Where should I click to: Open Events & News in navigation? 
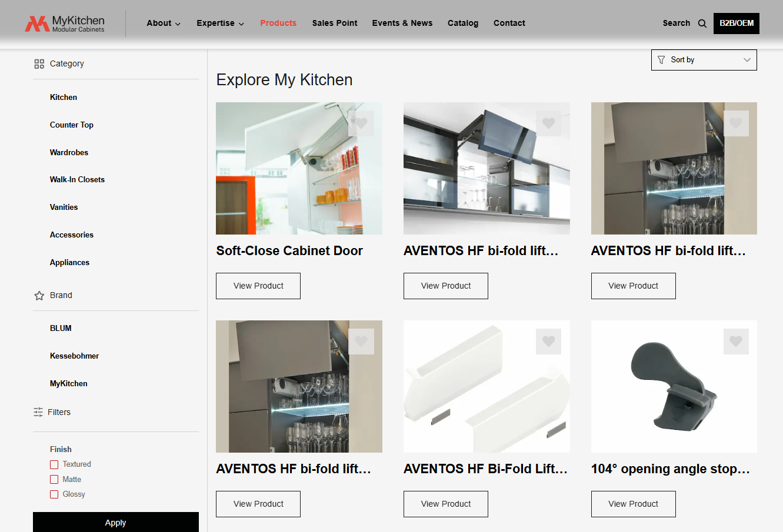[402, 24]
